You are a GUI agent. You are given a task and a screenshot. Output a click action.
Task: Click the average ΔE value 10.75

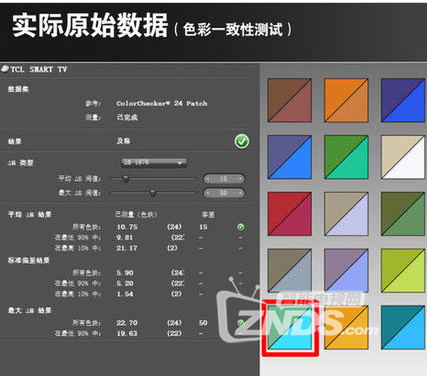127,227
